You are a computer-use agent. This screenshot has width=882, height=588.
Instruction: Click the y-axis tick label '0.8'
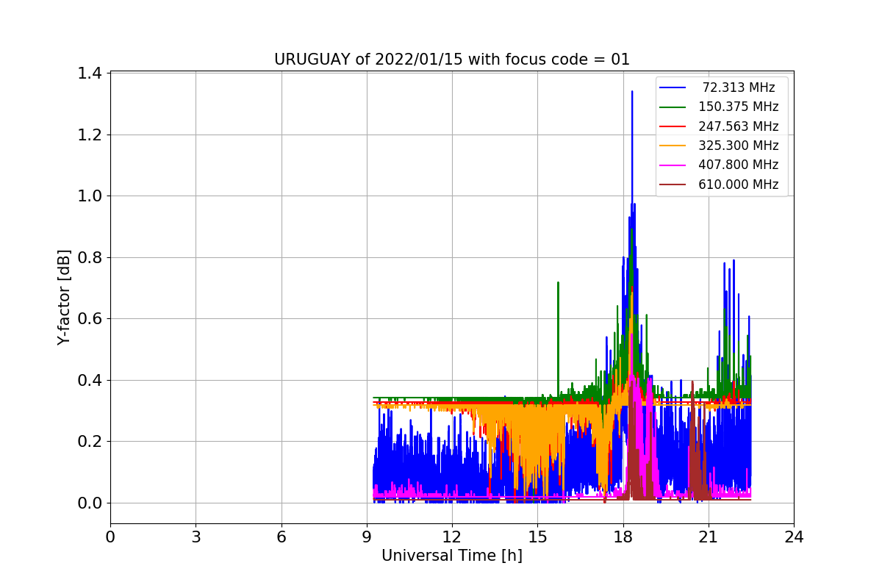coord(90,257)
